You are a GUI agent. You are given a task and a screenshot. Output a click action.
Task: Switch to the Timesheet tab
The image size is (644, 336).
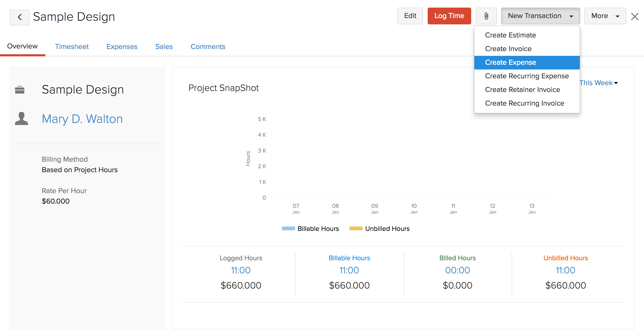(x=72, y=47)
